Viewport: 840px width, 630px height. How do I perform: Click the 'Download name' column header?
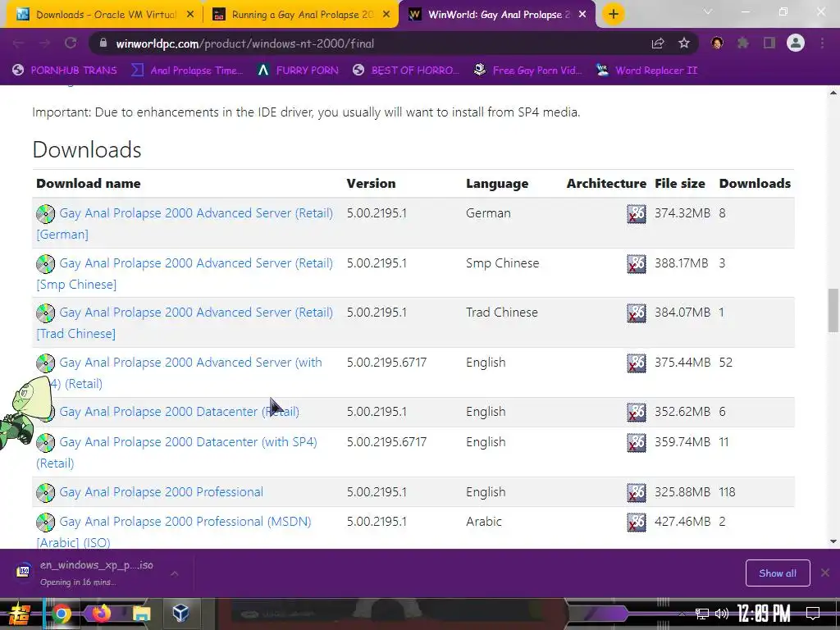point(89,184)
